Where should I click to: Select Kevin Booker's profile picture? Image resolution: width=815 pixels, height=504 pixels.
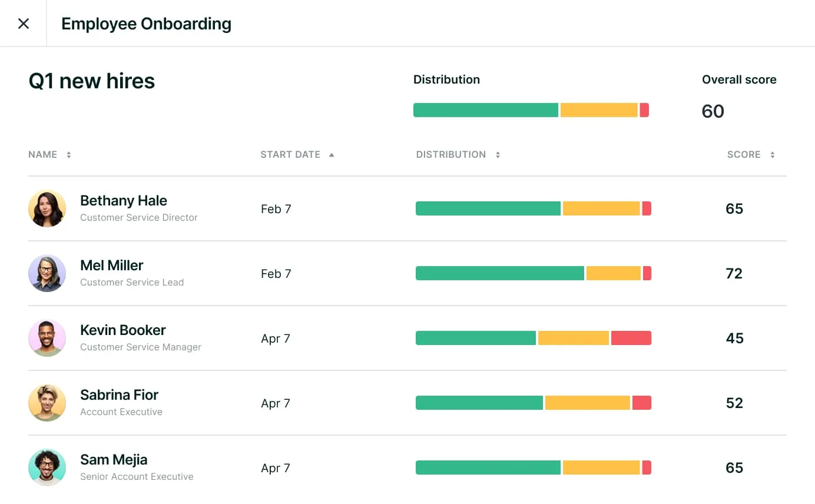point(47,338)
